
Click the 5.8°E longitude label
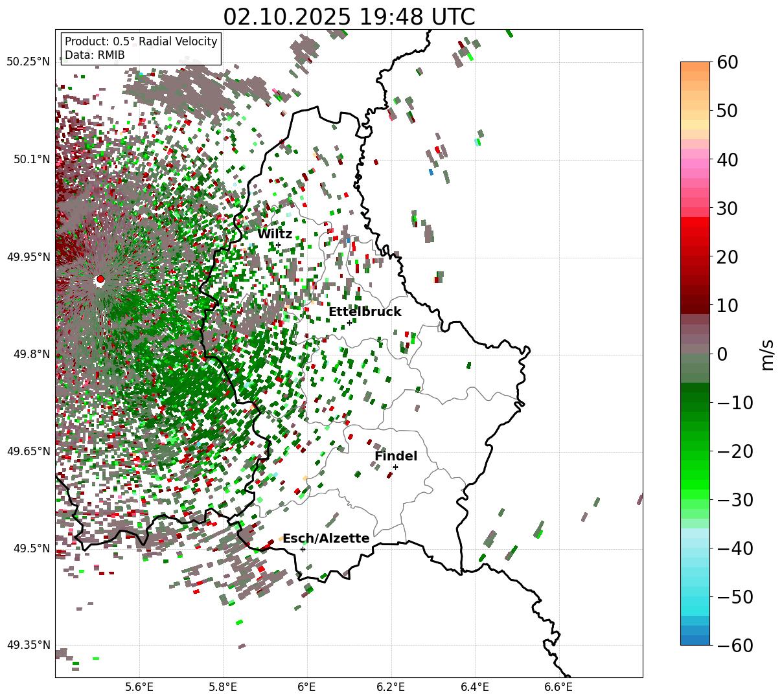coord(223,687)
